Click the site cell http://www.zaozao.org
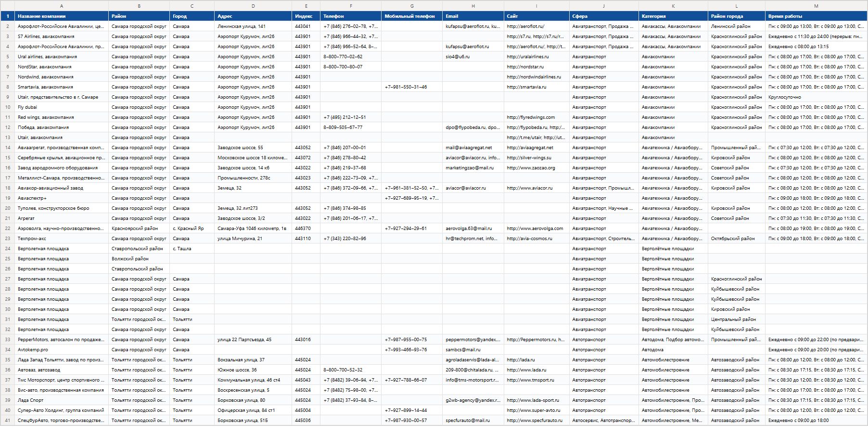Screen dimensions: 868x434 point(536,168)
